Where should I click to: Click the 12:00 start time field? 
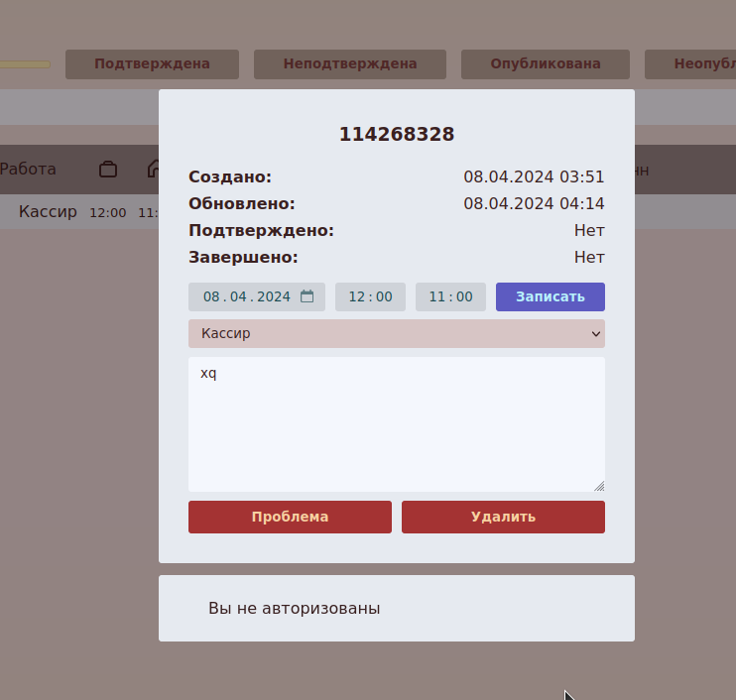pos(370,296)
